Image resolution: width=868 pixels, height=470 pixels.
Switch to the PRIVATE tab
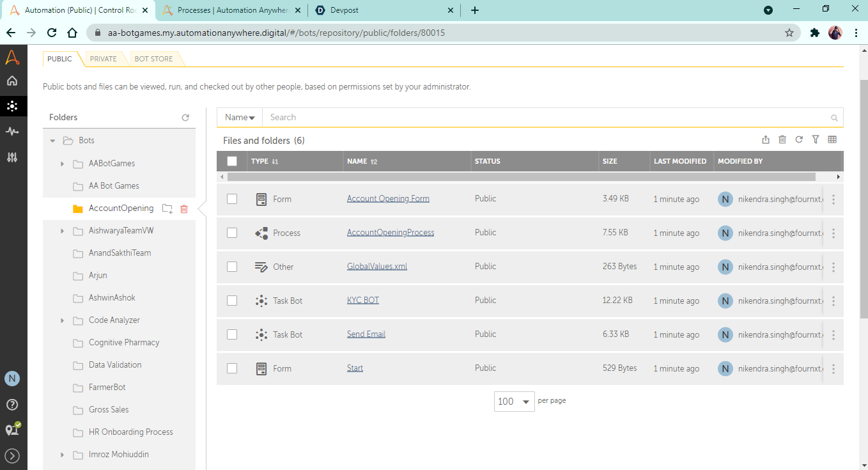point(103,59)
